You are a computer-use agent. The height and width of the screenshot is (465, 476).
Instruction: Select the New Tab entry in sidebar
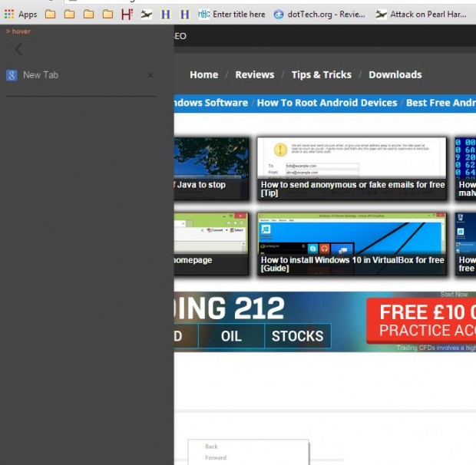pos(41,75)
